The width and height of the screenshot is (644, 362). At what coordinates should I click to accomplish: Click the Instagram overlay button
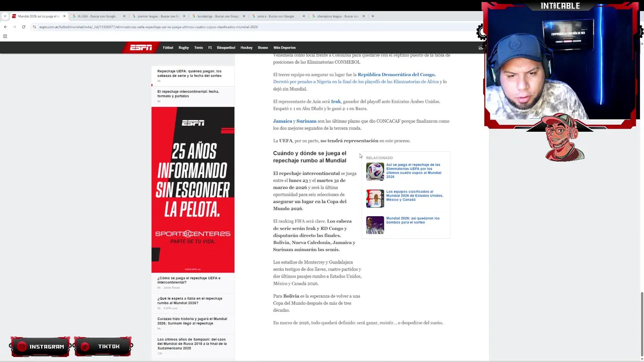pyautogui.click(x=40, y=346)
